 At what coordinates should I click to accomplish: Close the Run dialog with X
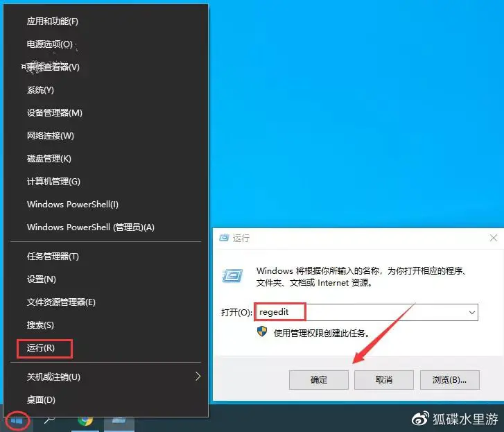click(x=494, y=238)
